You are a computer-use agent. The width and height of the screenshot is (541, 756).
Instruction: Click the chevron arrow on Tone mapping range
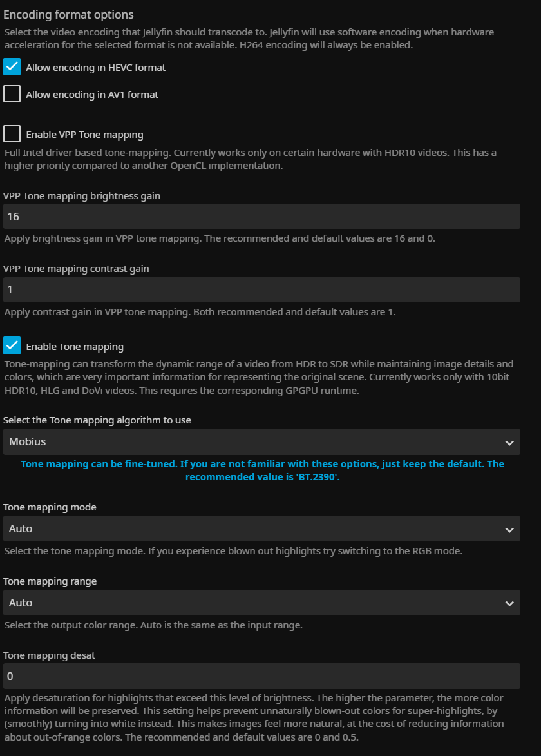pos(509,603)
